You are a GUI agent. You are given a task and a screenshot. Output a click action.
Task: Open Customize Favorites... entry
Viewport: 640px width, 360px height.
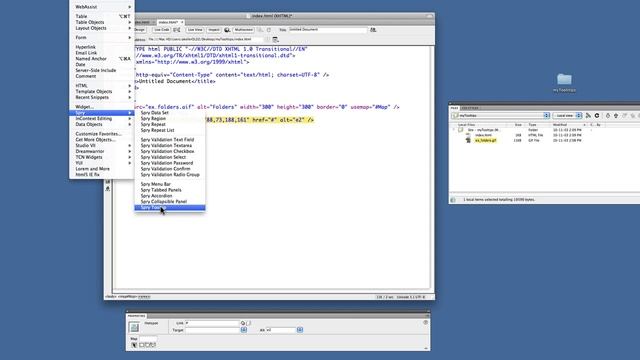pyautogui.click(x=102, y=134)
